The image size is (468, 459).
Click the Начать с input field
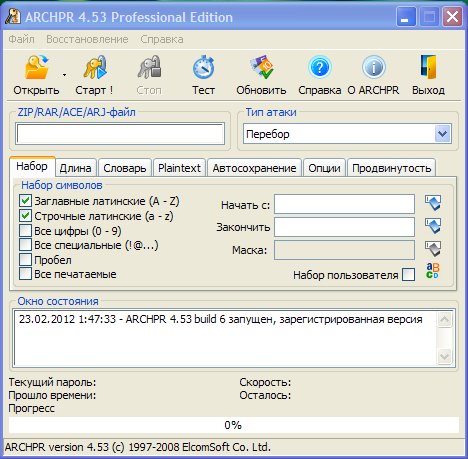pos(344,204)
